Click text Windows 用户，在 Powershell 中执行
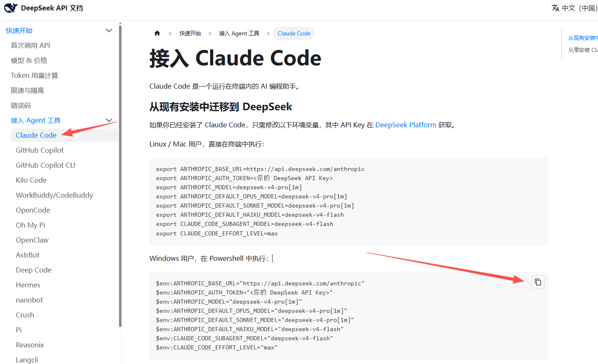 click(x=209, y=258)
